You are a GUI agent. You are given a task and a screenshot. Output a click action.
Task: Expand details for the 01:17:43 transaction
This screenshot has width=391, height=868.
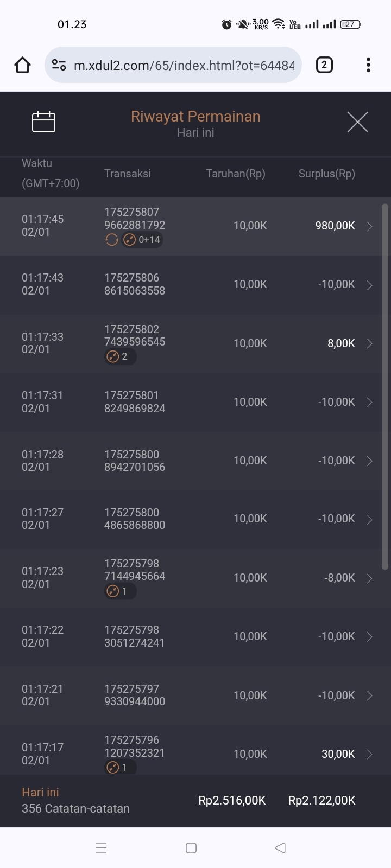tap(369, 285)
